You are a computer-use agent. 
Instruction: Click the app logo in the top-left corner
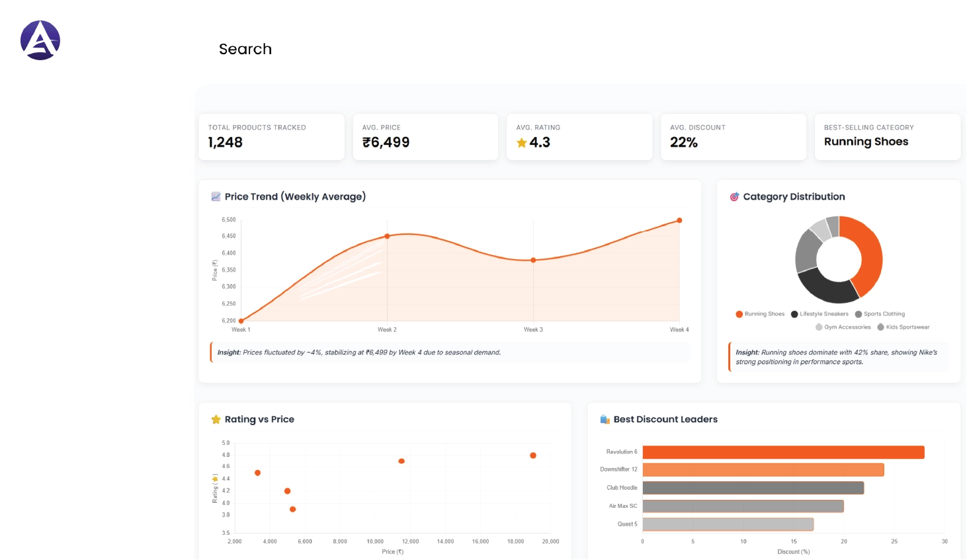pos(40,40)
